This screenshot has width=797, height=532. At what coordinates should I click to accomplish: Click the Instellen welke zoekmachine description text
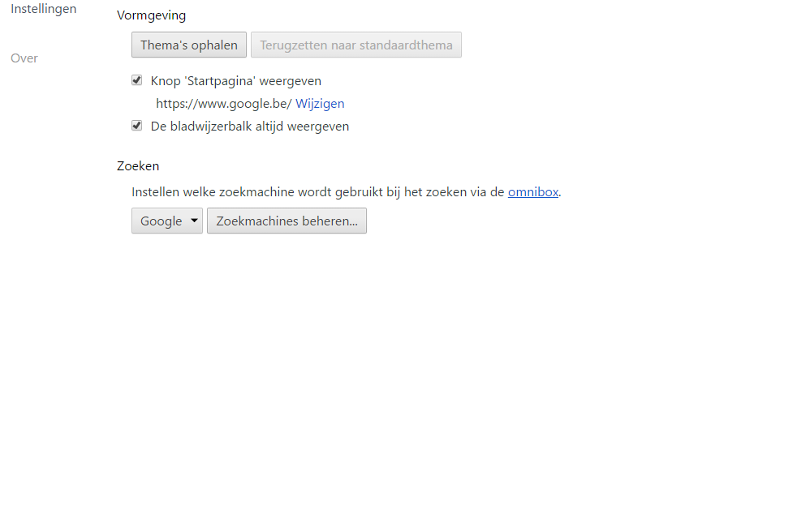tap(318, 192)
